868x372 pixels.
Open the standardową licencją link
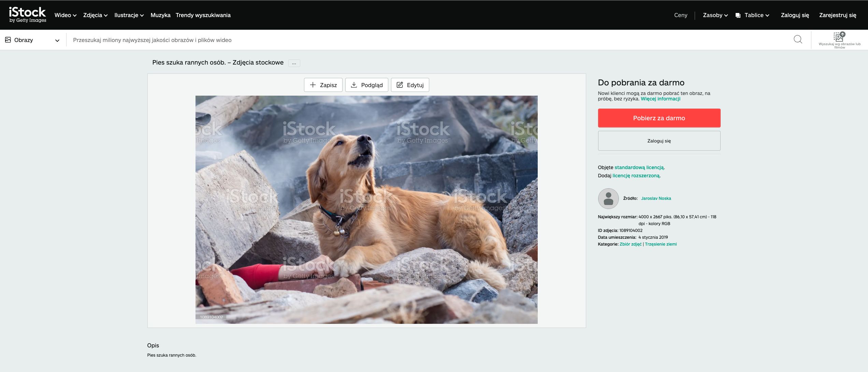pyautogui.click(x=639, y=167)
